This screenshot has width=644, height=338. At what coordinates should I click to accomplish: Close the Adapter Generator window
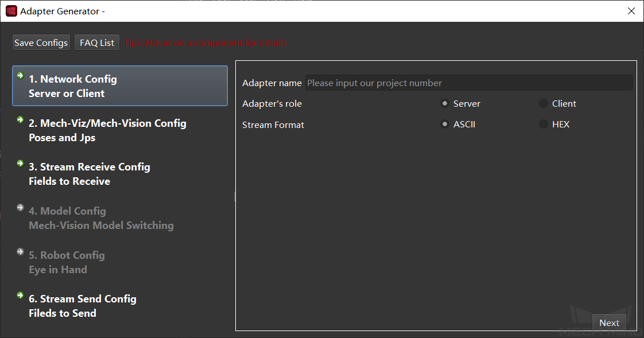coord(631,11)
